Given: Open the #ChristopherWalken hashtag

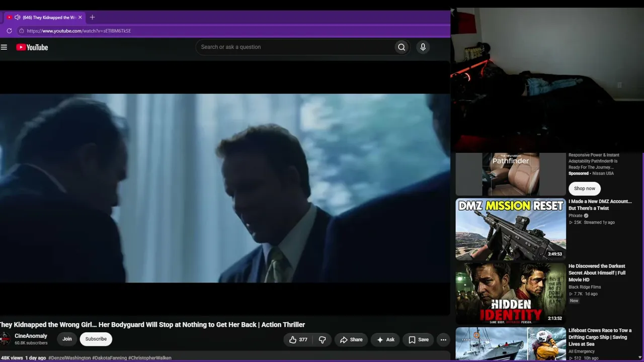Looking at the screenshot, I should coord(150,358).
